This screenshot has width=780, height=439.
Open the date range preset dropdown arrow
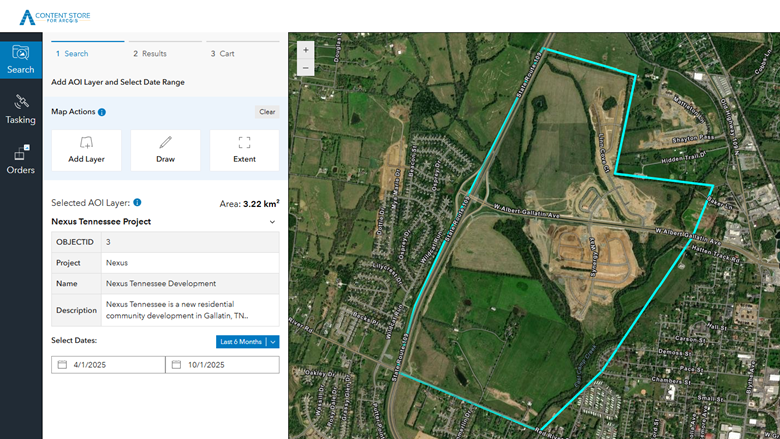(273, 342)
